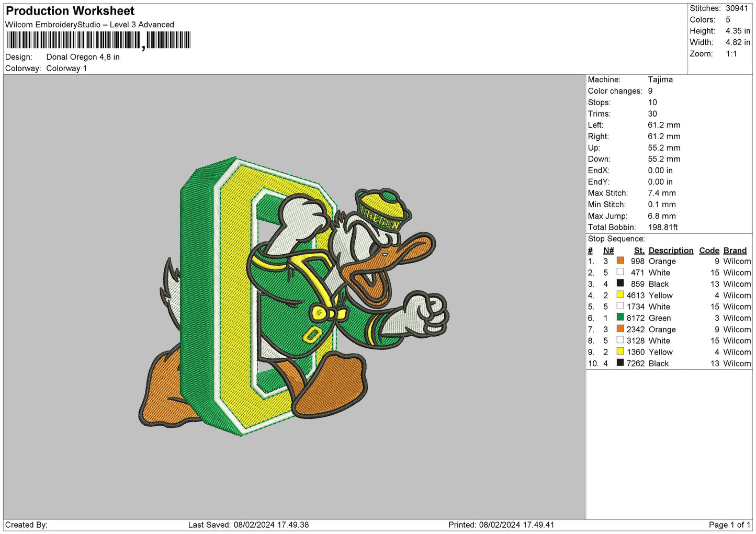This screenshot has width=756, height=534.
Task: Click 'Page 1 of 1' footer text
Action: (x=729, y=525)
